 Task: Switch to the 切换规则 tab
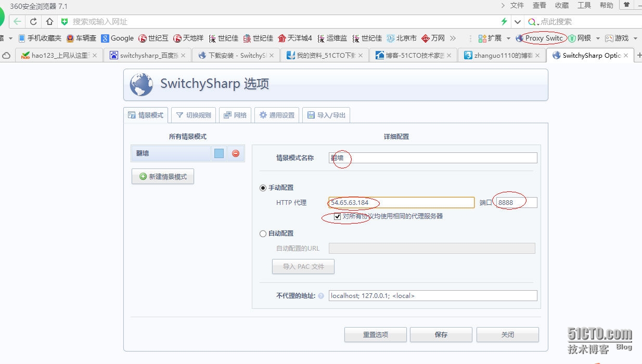[194, 115]
